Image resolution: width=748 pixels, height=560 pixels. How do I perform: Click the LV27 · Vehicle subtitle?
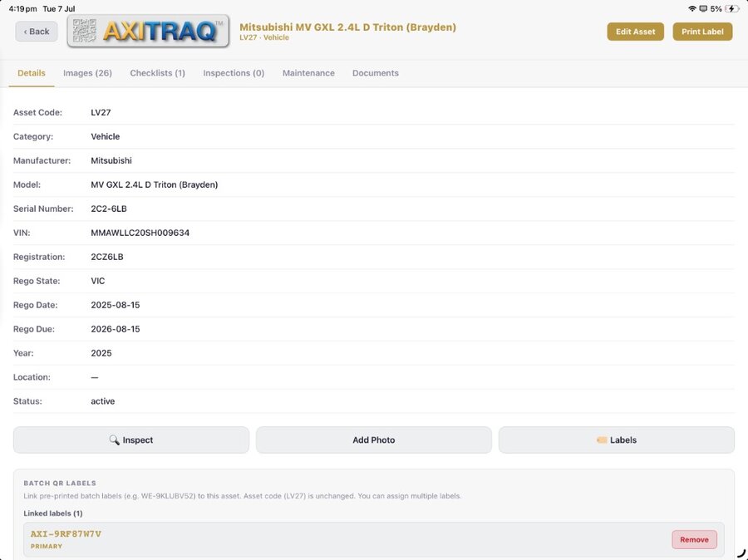tap(264, 37)
